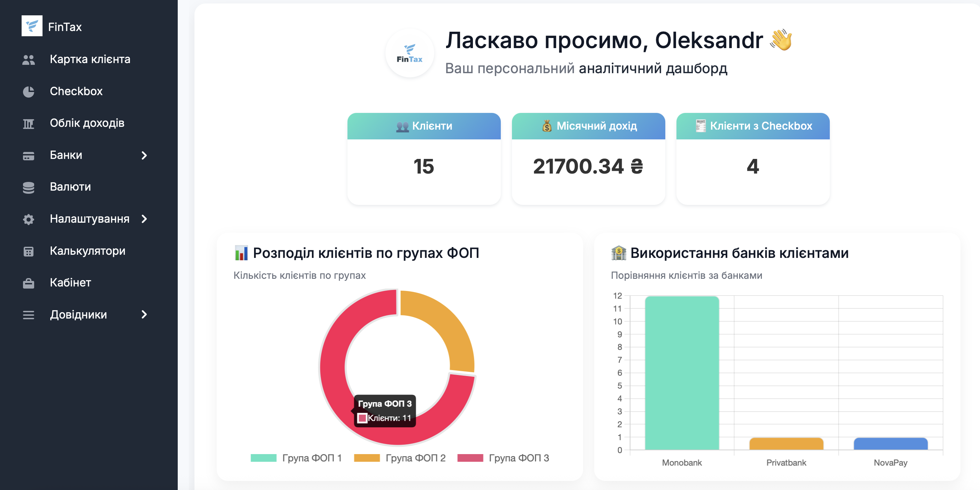This screenshot has height=490, width=980.
Task: Open the Облік доходів menu item
Action: click(87, 123)
